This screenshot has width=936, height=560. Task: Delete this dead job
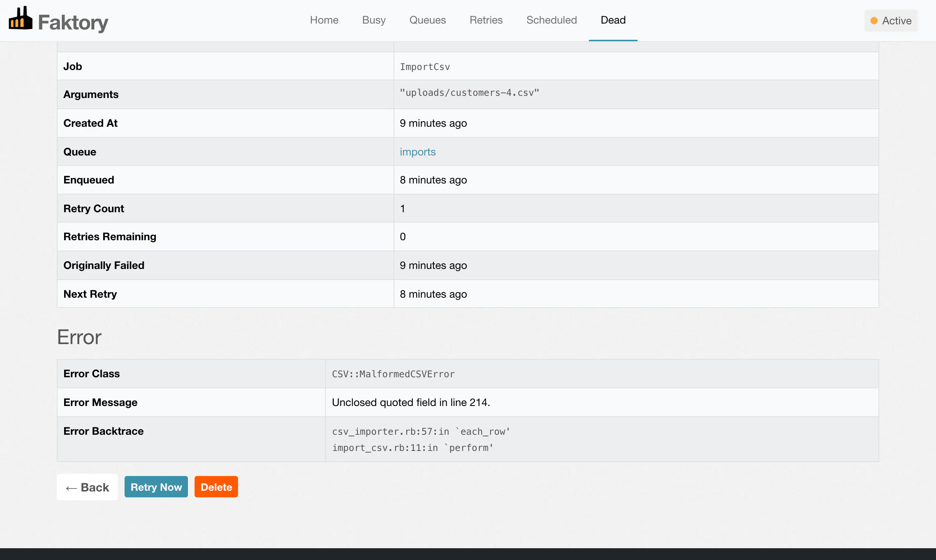click(216, 487)
